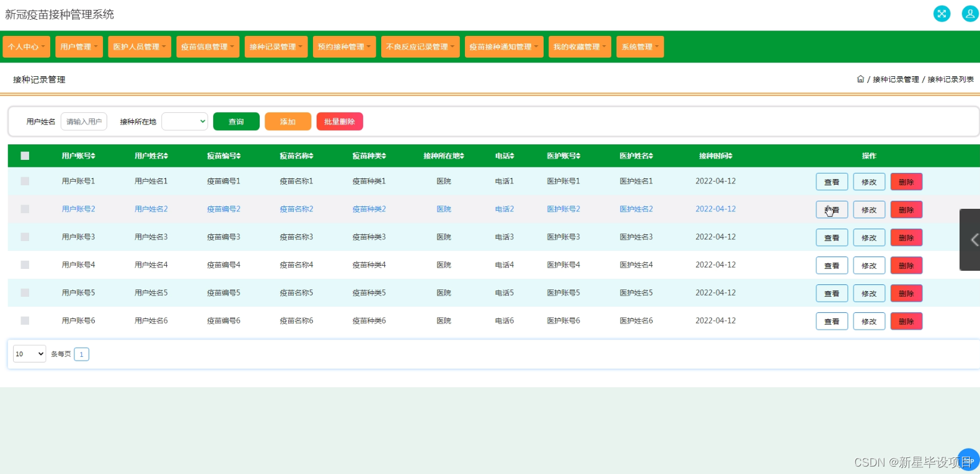Click 修改 for 用户账号4 row
Screen dimensions: 980x474
click(x=869, y=265)
